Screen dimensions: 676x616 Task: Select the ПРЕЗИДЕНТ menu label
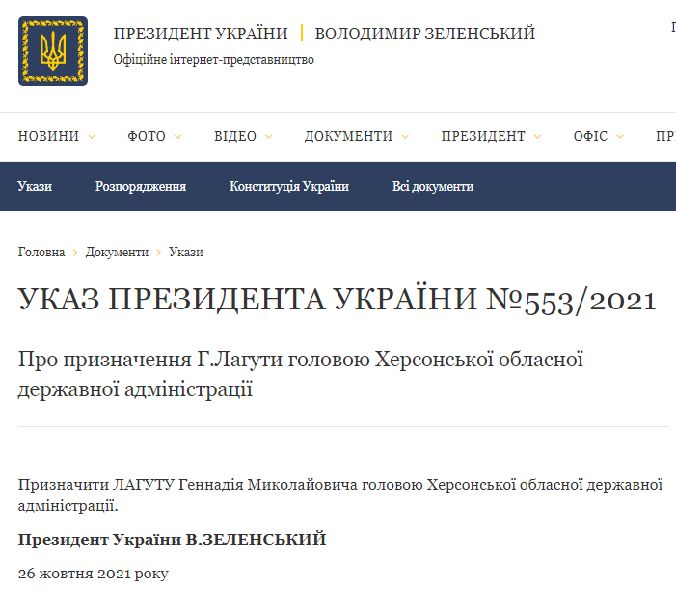(483, 137)
